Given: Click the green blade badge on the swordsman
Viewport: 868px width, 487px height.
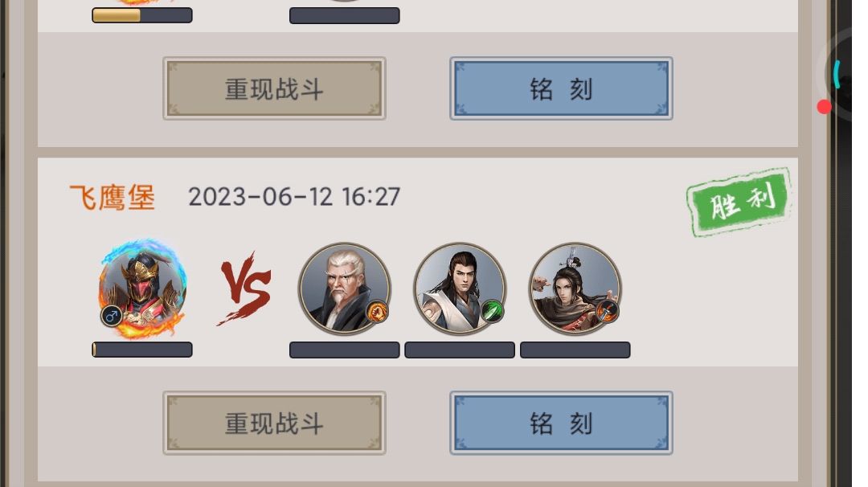Looking at the screenshot, I should 492,312.
